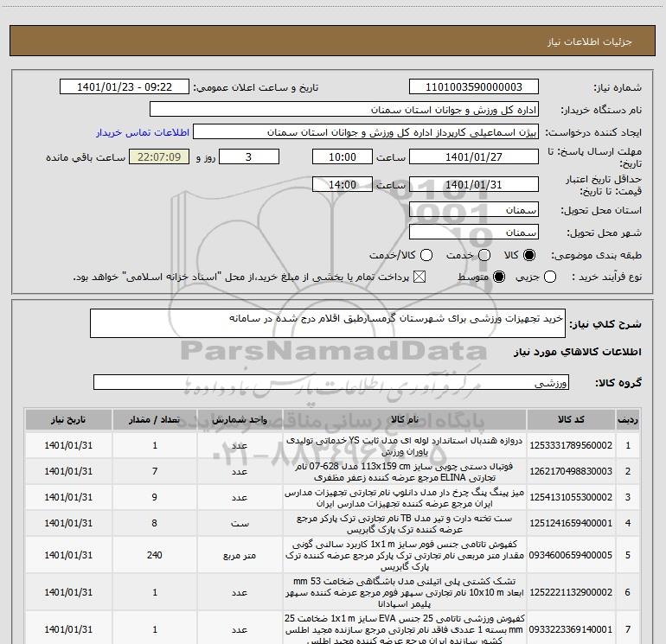Image resolution: width=666 pixels, height=644 pixels.
Task: Click column header نام کالا
Action: click(x=405, y=420)
